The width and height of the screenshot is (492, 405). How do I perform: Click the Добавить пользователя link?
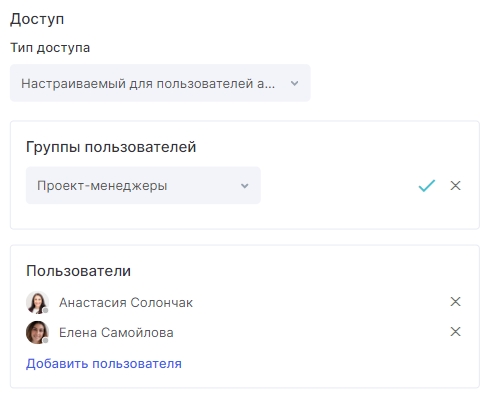pyautogui.click(x=104, y=364)
